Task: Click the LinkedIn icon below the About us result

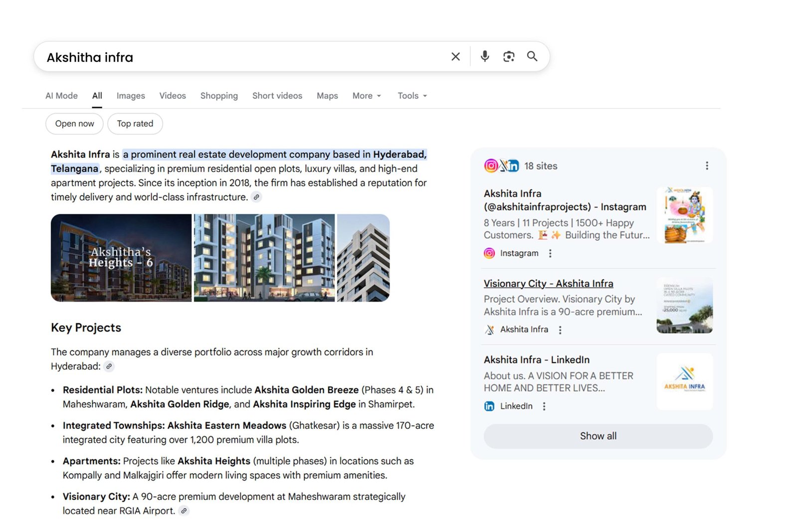Action: 489,406
